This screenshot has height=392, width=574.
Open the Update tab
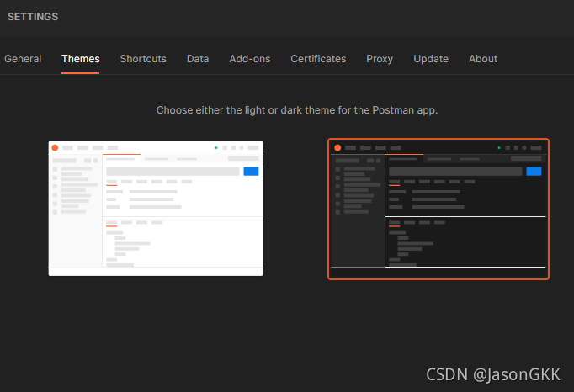pyautogui.click(x=431, y=59)
